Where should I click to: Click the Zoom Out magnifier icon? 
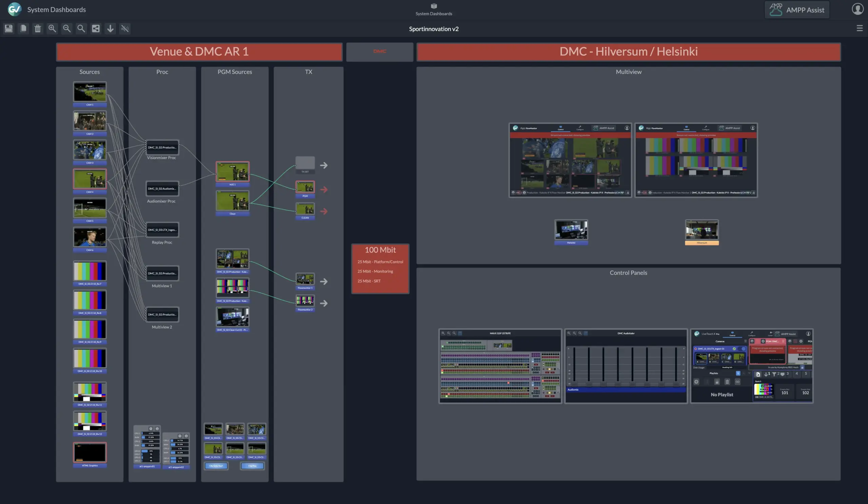click(66, 29)
